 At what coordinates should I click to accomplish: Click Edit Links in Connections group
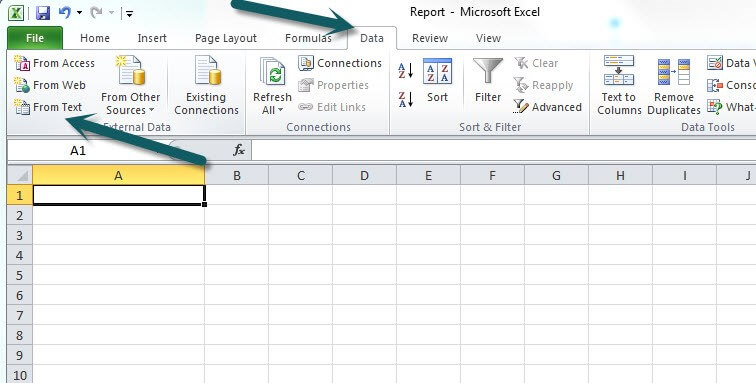click(x=332, y=107)
